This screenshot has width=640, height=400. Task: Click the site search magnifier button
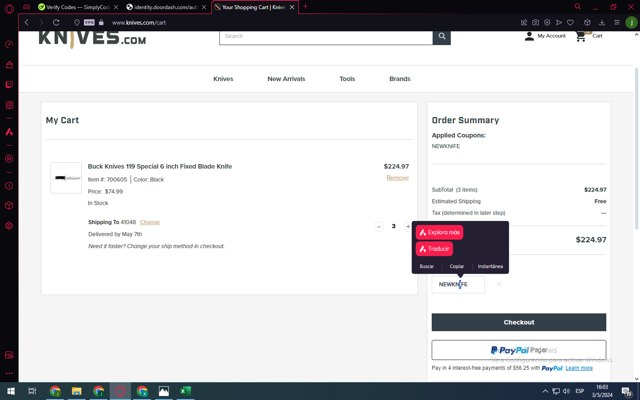pos(442,36)
